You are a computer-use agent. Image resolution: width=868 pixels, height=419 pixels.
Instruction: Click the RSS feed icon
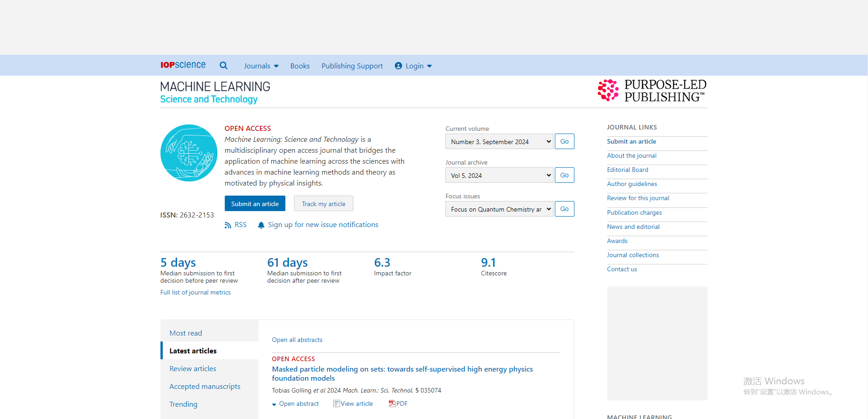[228, 225]
